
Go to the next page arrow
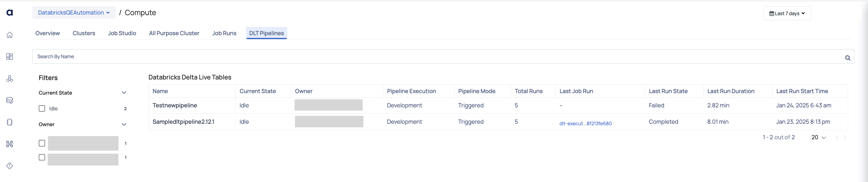pyautogui.click(x=845, y=137)
